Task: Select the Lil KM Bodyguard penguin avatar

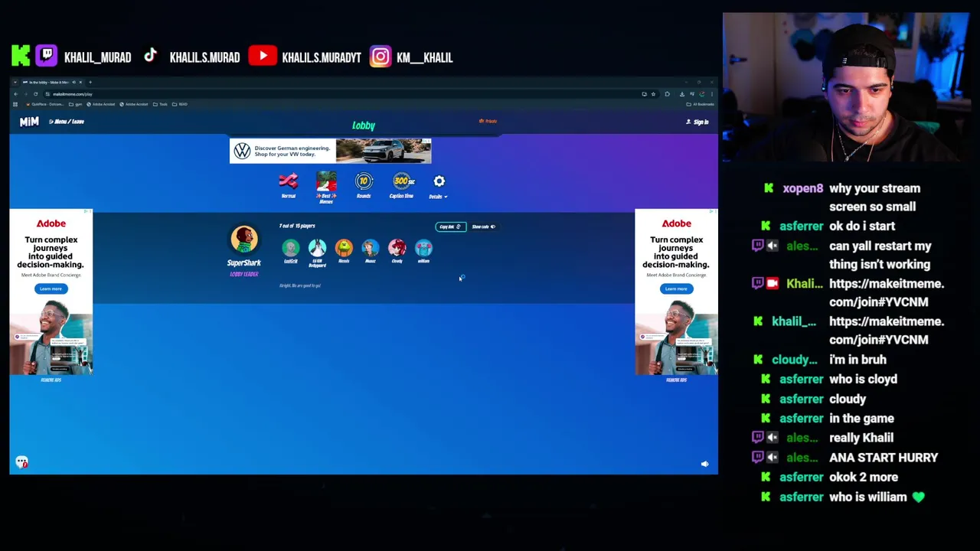Action: pos(317,248)
